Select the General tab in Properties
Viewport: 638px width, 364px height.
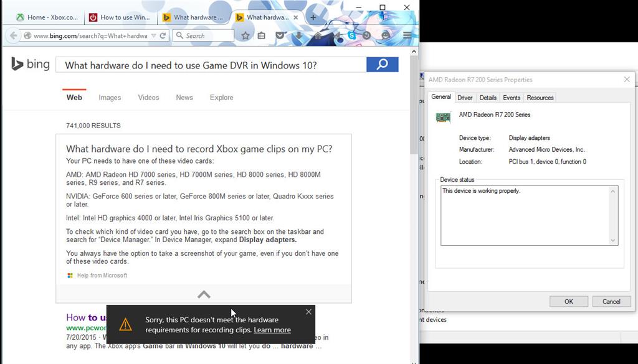(441, 96)
